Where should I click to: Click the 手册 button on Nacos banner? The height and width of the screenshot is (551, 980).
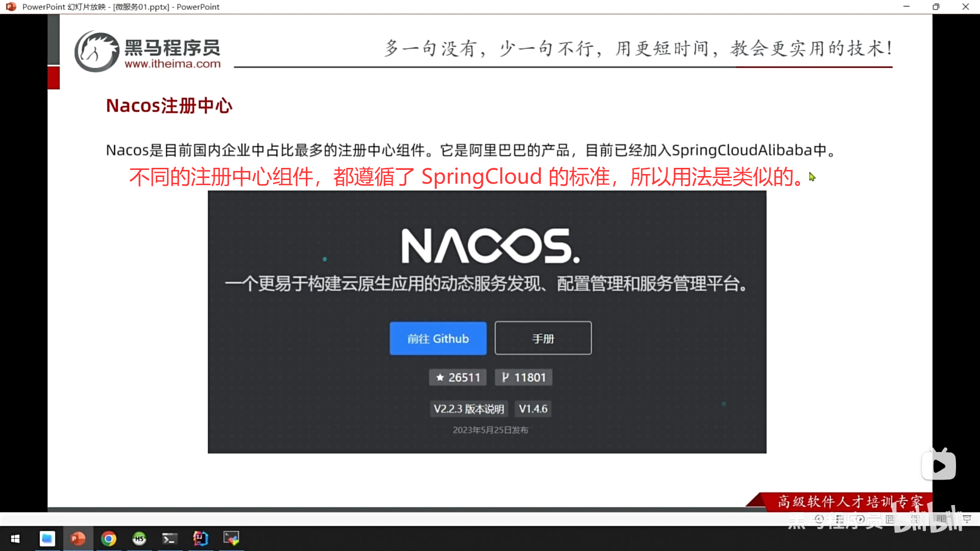click(543, 338)
